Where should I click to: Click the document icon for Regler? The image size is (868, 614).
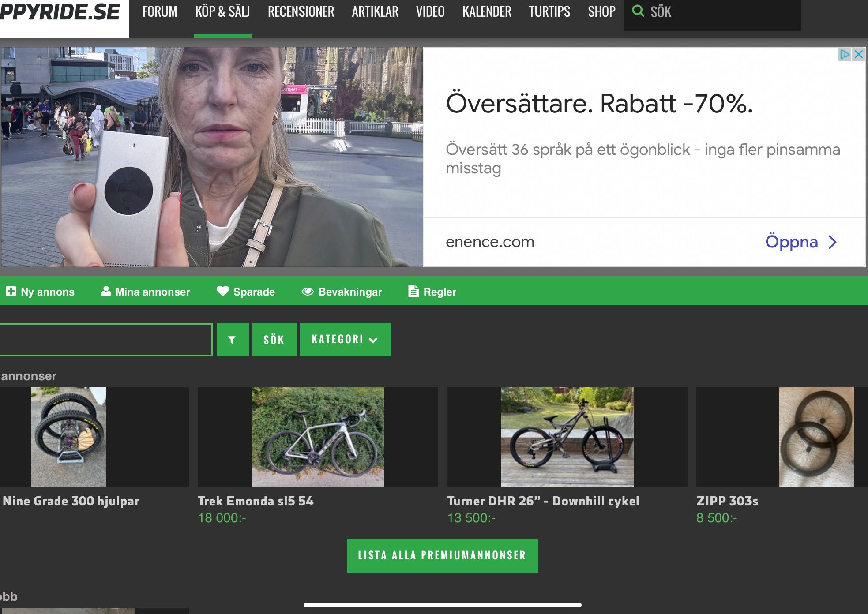[x=413, y=291]
